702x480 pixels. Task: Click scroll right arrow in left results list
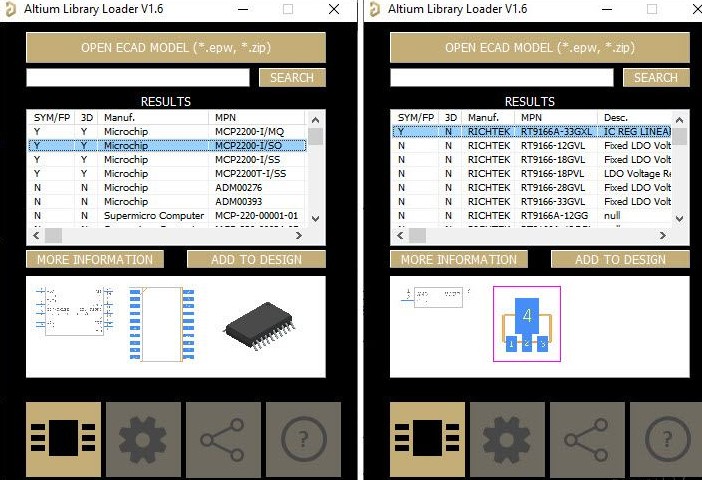coord(299,235)
